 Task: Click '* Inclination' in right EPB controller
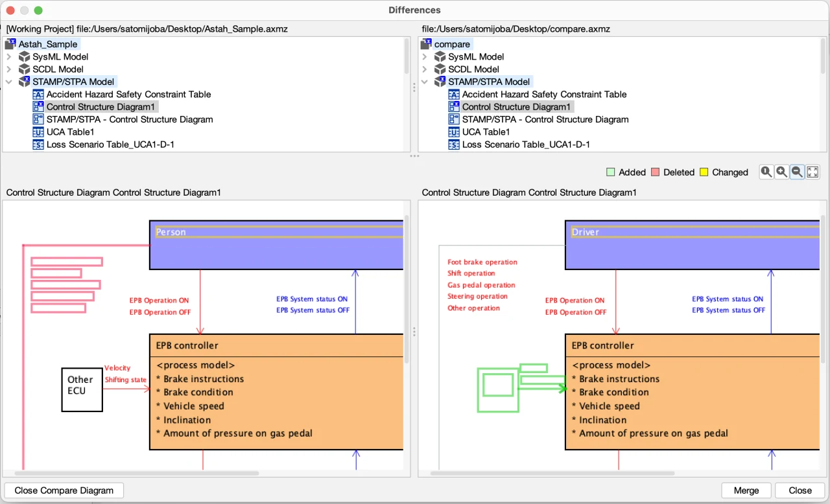click(599, 420)
